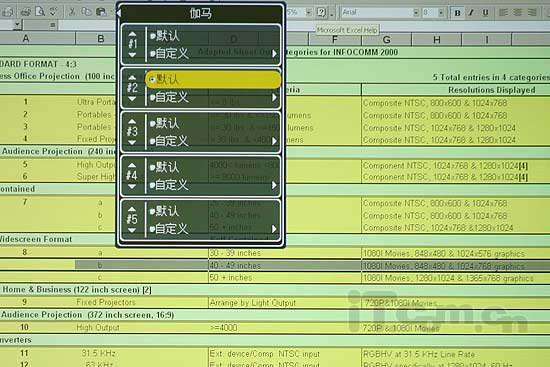Open the Arial font name dropdown
The width and height of the screenshot is (550, 367).
coord(416,13)
